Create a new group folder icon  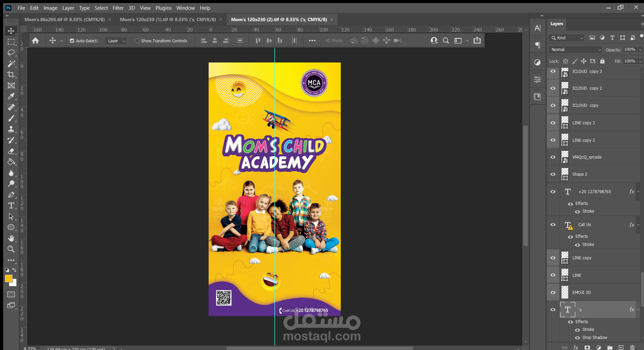(x=610, y=347)
